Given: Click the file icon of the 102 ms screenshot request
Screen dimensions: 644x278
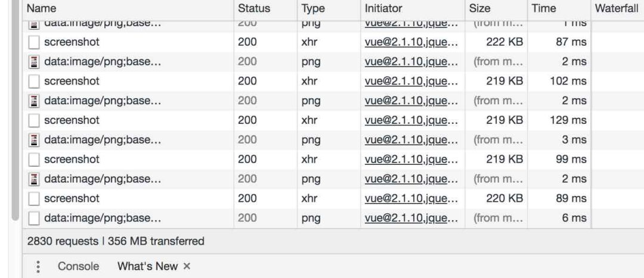Looking at the screenshot, I should [35, 81].
